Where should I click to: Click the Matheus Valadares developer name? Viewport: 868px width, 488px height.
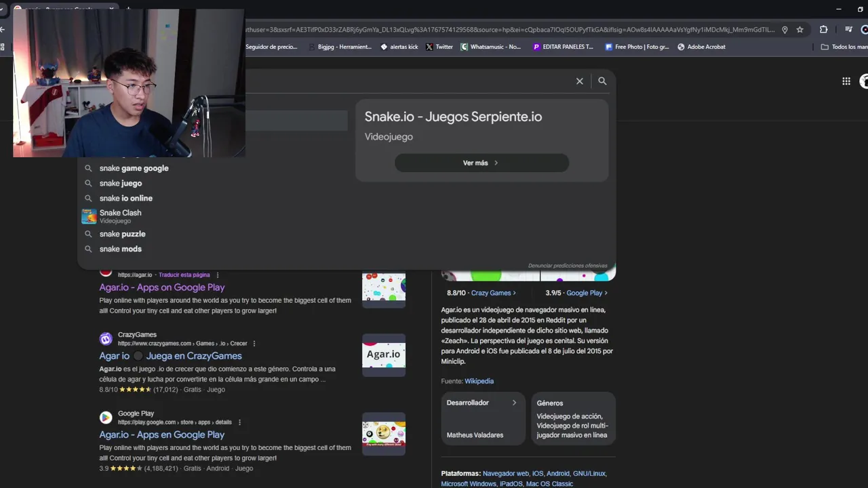point(475,435)
